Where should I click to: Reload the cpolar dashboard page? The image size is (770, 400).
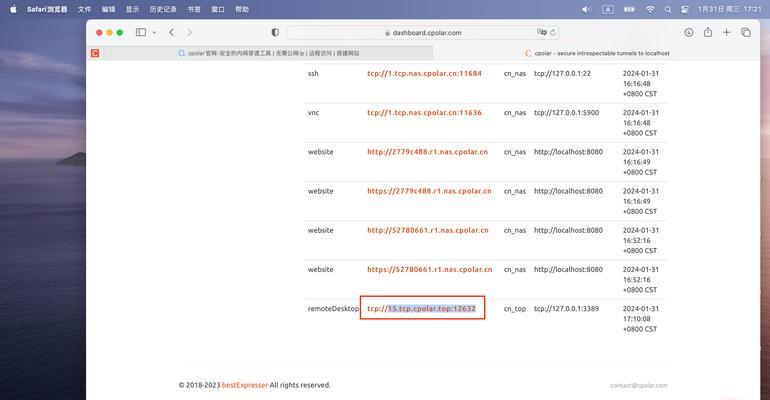(553, 32)
